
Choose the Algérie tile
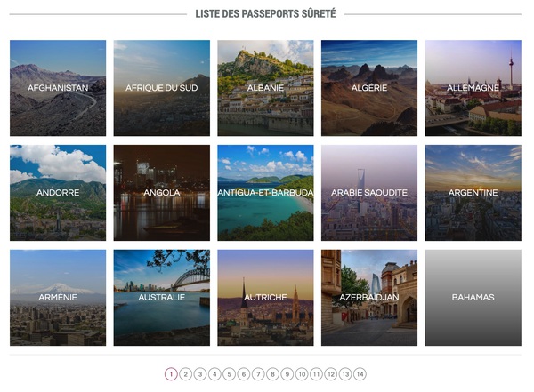coord(369,88)
